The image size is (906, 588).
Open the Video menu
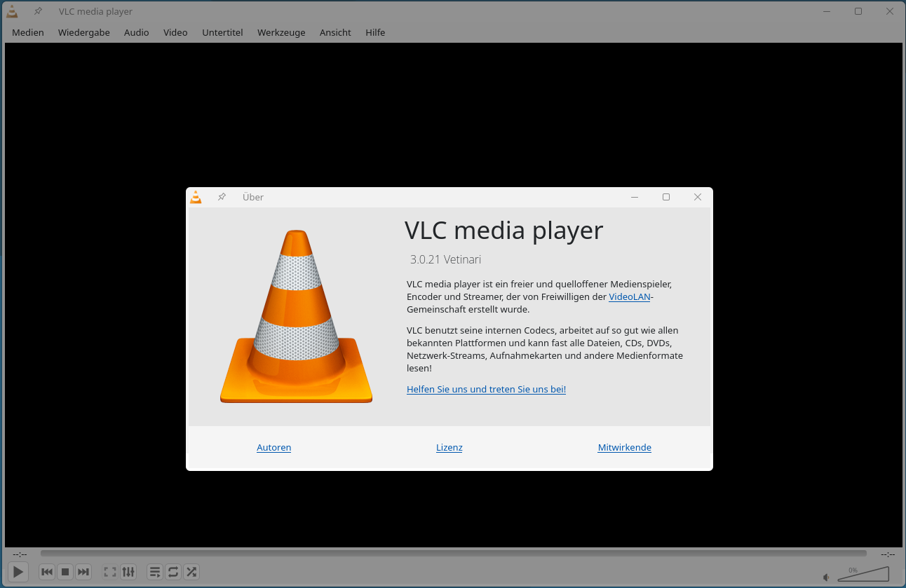(175, 32)
